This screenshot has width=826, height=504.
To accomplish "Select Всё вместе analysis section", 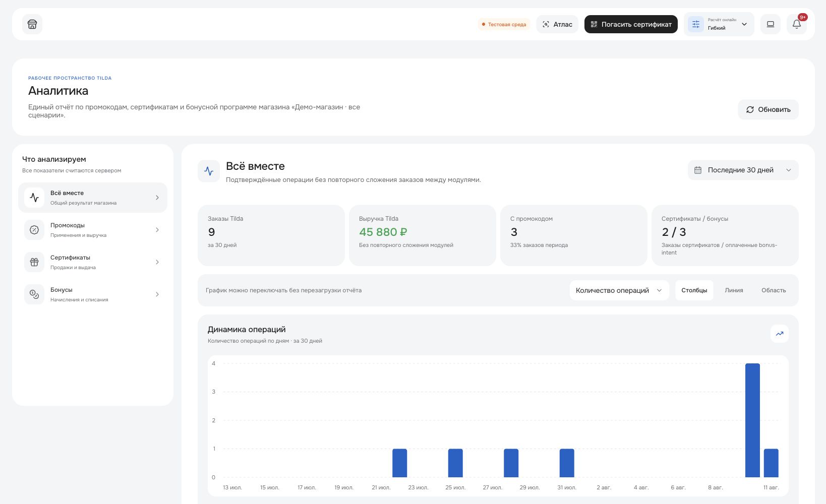I will coord(93,198).
